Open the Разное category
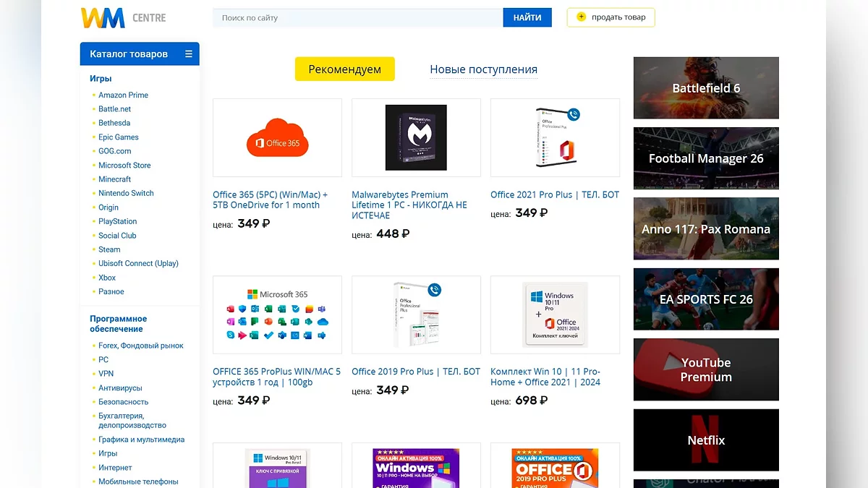 coord(111,291)
